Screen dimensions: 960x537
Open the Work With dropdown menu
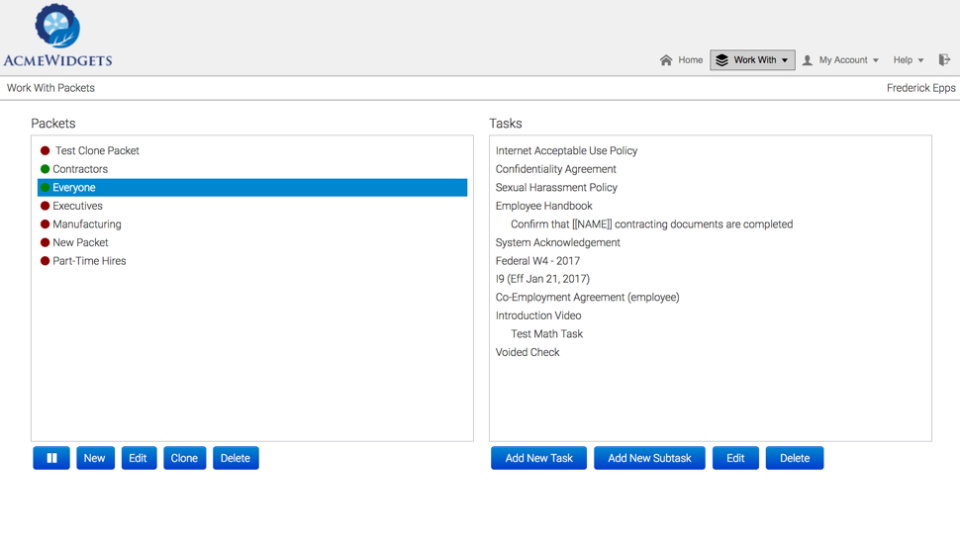(x=753, y=60)
